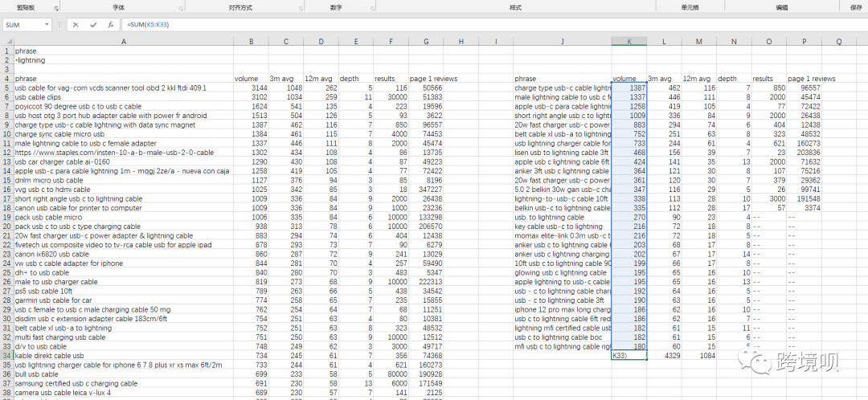This screenshot has width=868, height=400.
Task: Expand the Name Box dropdown arrow
Action: point(47,25)
